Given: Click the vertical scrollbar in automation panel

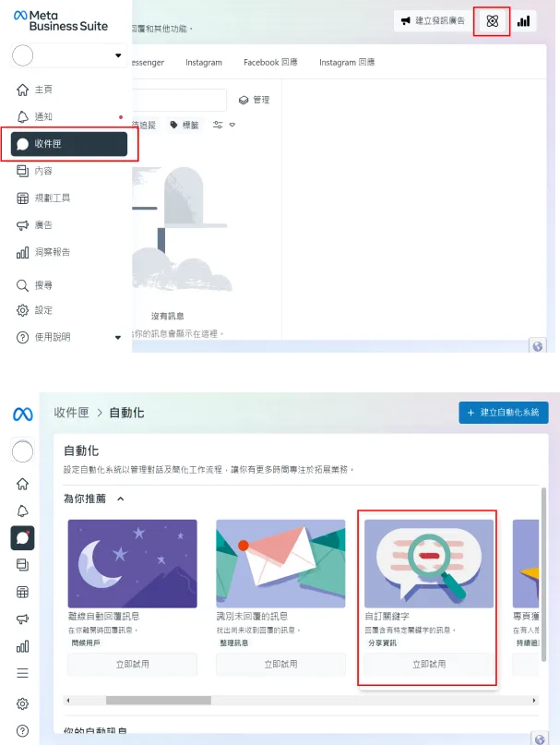Looking at the screenshot, I should 543,574.
